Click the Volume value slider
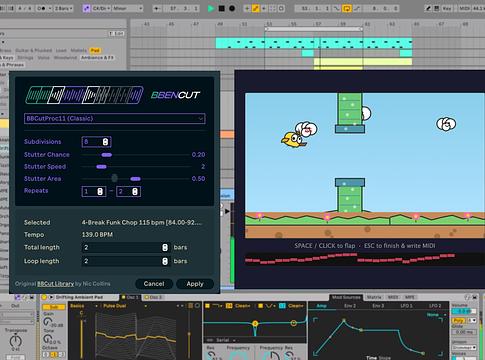The height and width of the screenshot is (360, 485). (464, 311)
